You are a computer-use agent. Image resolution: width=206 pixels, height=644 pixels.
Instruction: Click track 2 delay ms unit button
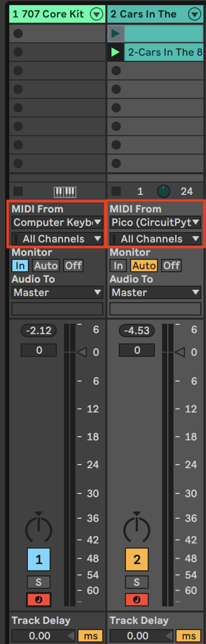point(188,636)
